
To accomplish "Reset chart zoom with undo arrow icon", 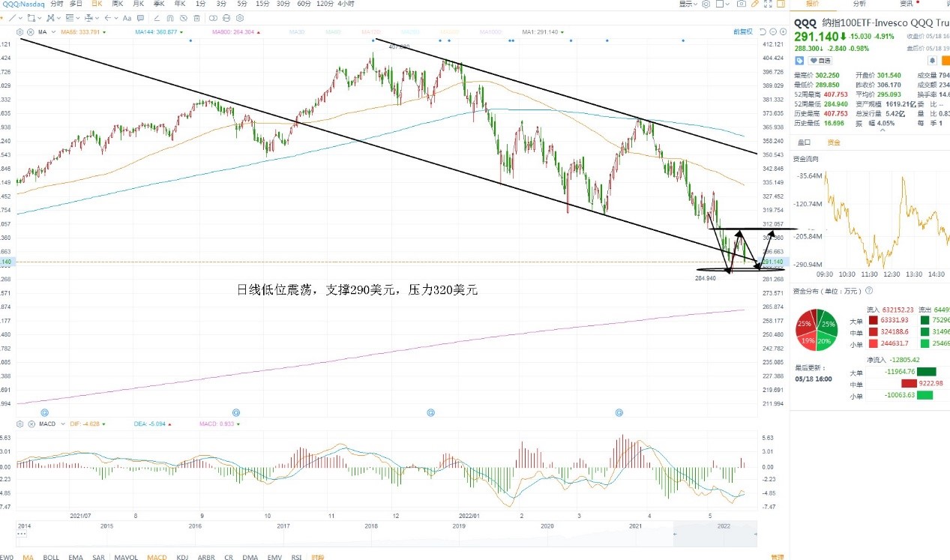I will coord(763,31).
